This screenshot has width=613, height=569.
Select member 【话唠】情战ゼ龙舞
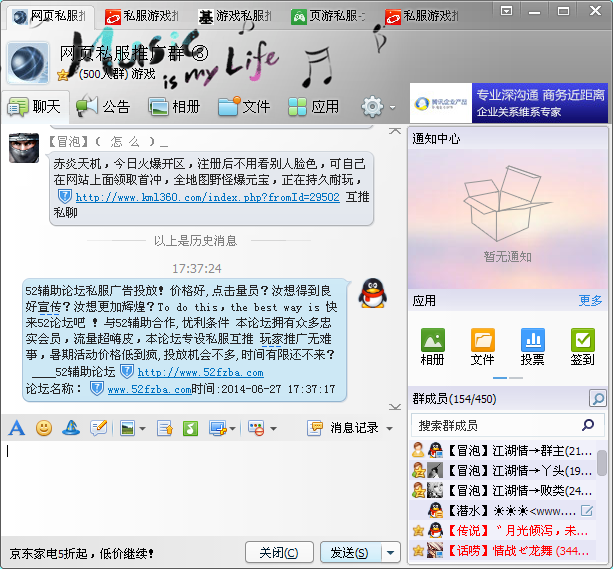point(504,551)
